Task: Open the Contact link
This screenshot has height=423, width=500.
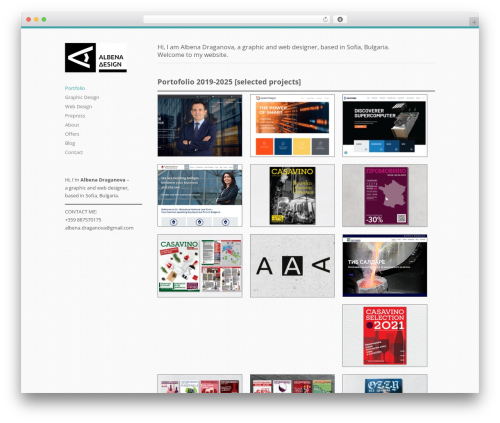Action: point(74,152)
